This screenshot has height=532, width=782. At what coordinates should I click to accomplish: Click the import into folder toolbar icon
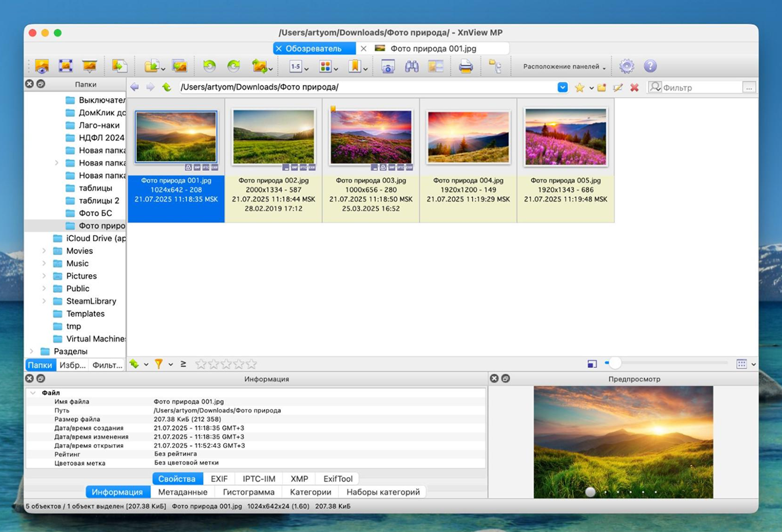152,66
